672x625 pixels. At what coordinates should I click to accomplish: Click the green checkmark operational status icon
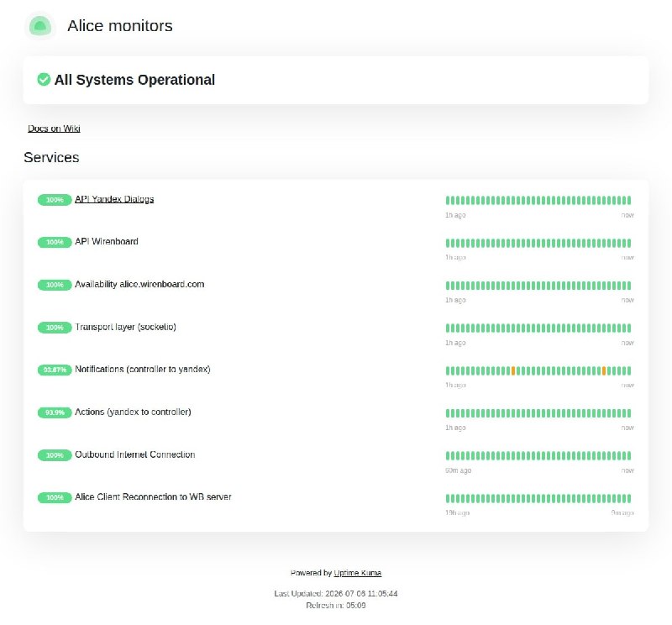point(44,79)
